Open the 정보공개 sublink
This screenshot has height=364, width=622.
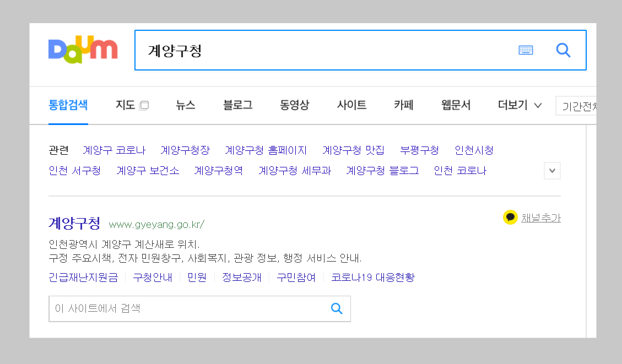pos(241,278)
